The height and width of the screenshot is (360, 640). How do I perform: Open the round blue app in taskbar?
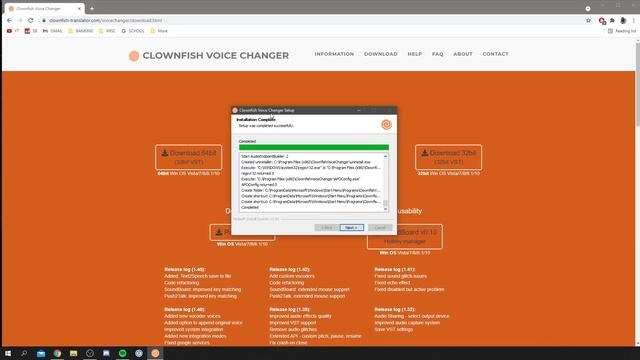click(139, 353)
